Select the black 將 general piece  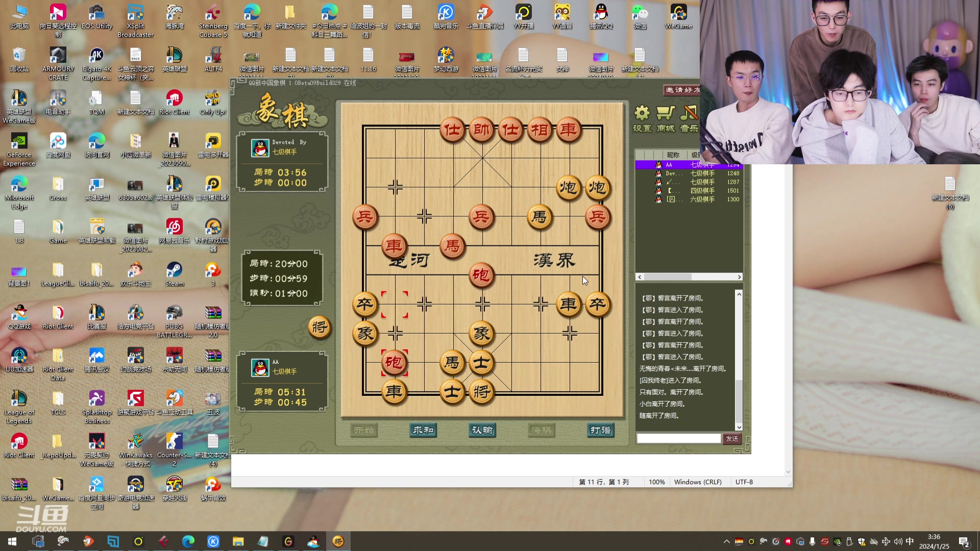click(x=481, y=392)
